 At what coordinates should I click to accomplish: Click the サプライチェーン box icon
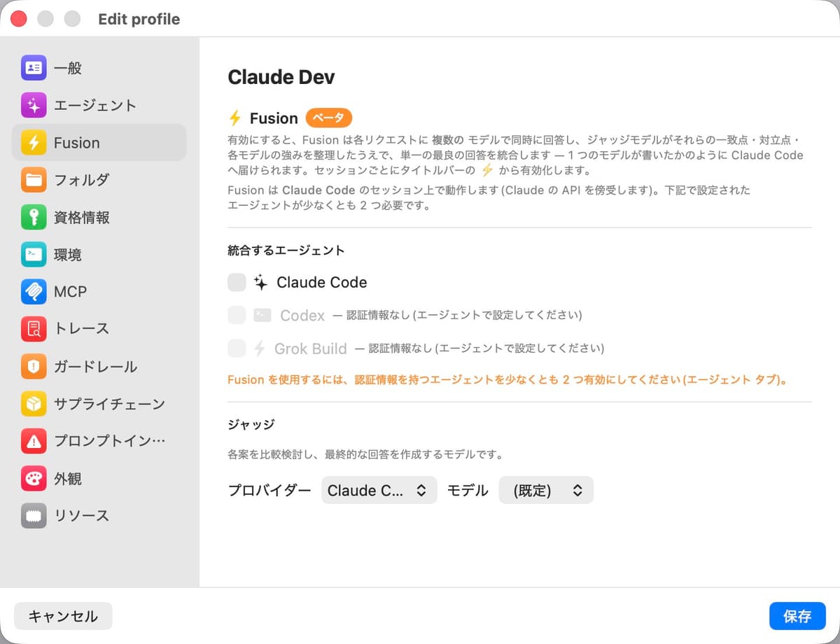click(x=34, y=403)
